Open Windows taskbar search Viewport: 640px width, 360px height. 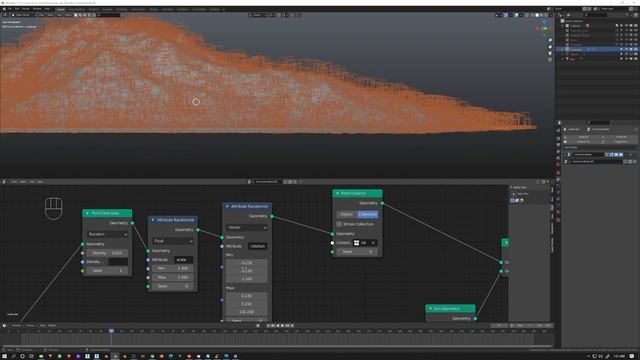[x=13, y=356]
